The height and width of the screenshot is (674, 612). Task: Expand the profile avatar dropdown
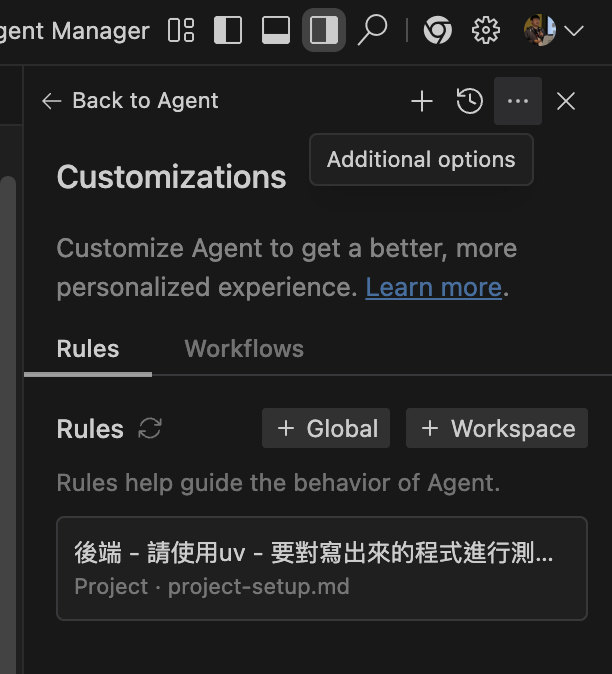[x=553, y=31]
